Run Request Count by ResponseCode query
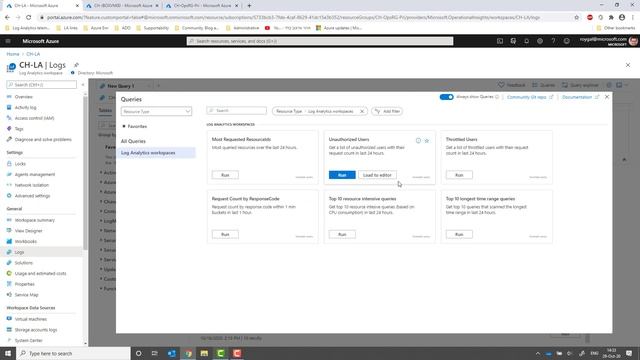Viewport: 640px width, 360px height. (225, 234)
